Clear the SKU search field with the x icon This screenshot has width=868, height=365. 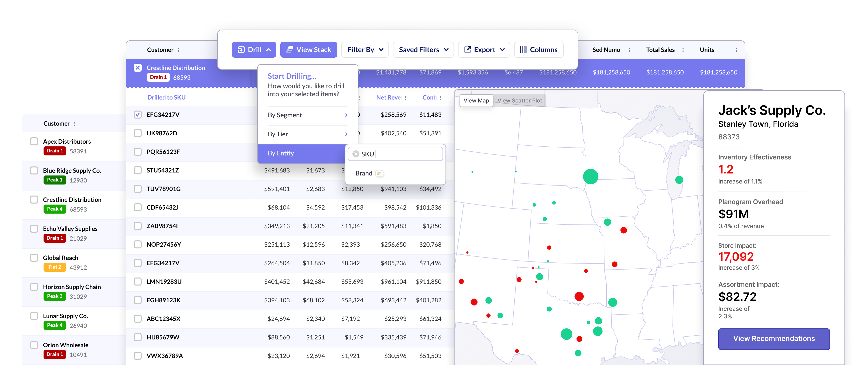(x=356, y=154)
